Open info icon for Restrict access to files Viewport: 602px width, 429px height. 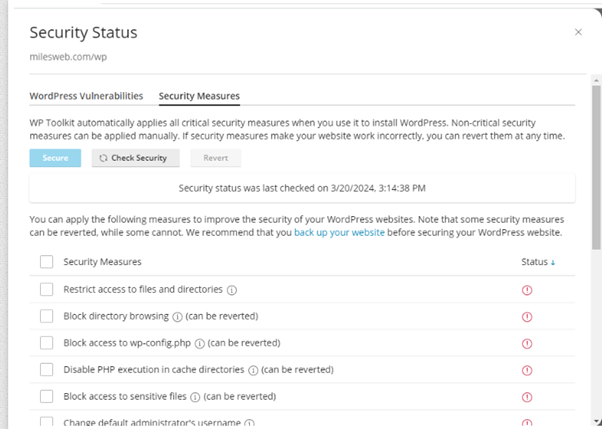point(232,290)
